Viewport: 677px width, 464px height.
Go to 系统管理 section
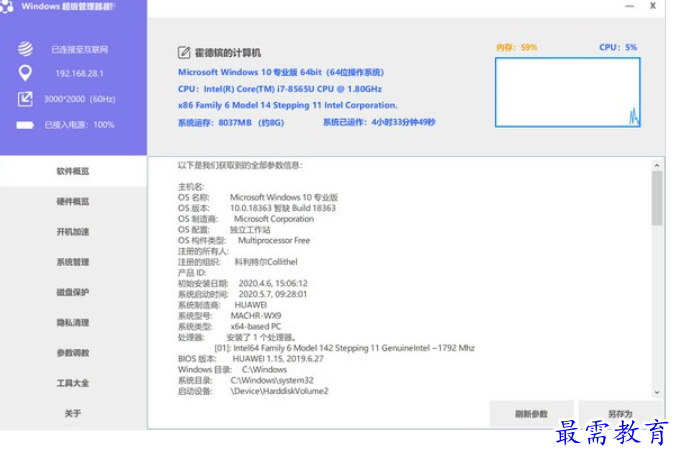pos(73,262)
